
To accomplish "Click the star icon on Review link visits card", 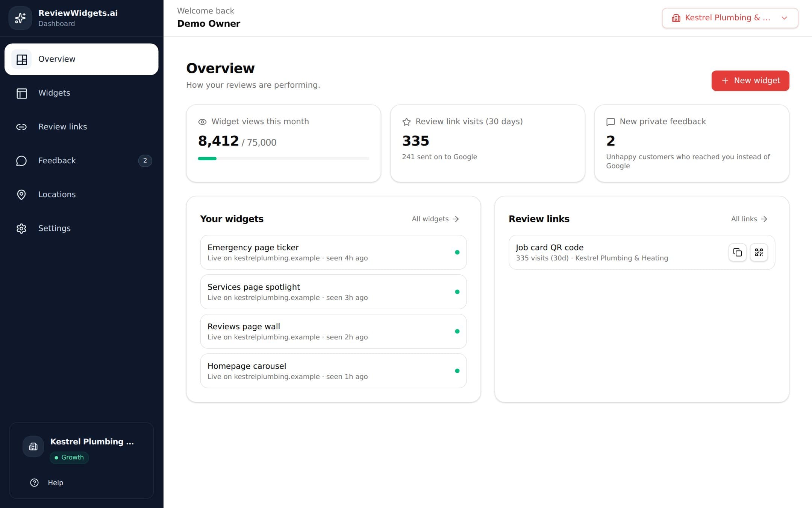I will (406, 122).
